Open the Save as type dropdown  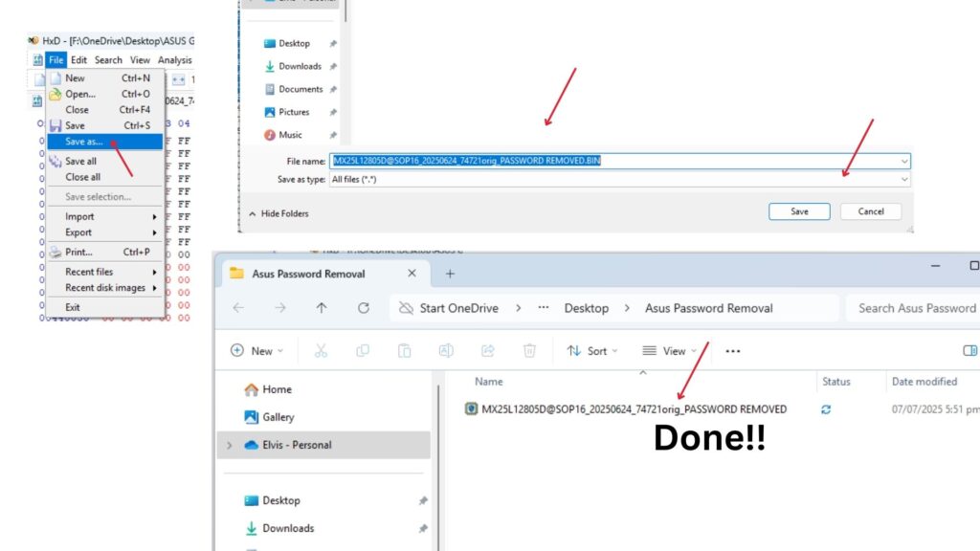point(619,179)
